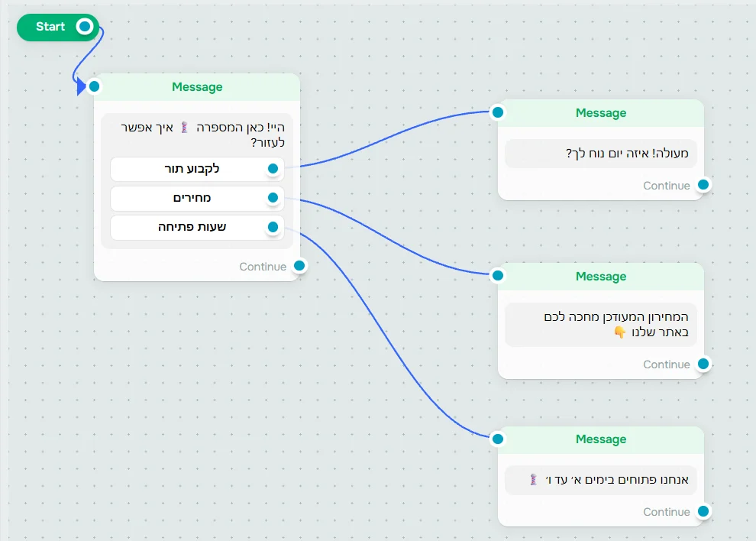Open the אנחנו פתוחים בימים א׳ עד ו׳ bubble
The height and width of the screenshot is (541, 756).
tap(601, 480)
